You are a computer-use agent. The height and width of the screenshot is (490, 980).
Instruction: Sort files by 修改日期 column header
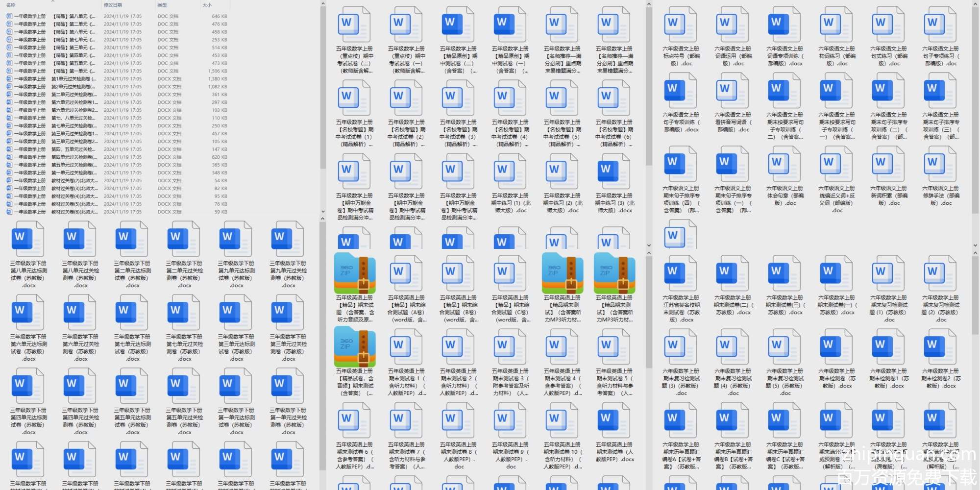(113, 5)
